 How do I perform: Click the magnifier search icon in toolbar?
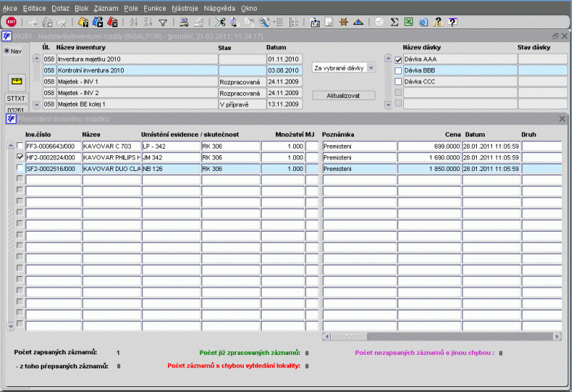(264, 22)
